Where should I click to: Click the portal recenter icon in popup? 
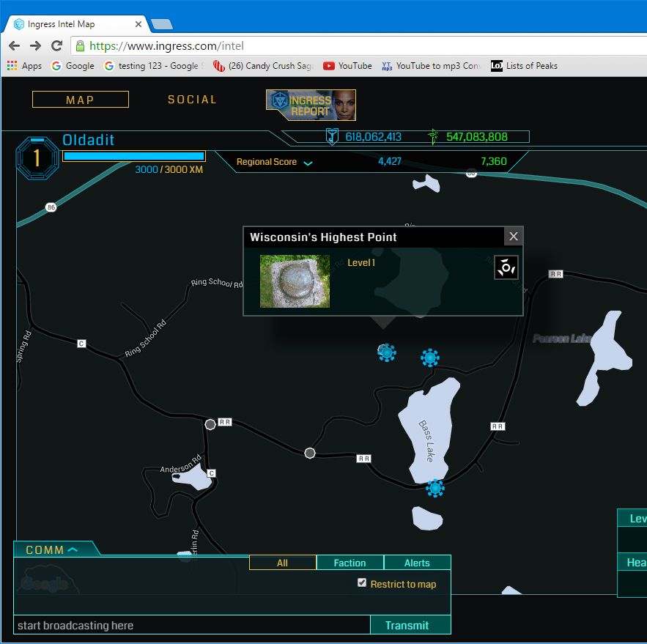click(506, 267)
